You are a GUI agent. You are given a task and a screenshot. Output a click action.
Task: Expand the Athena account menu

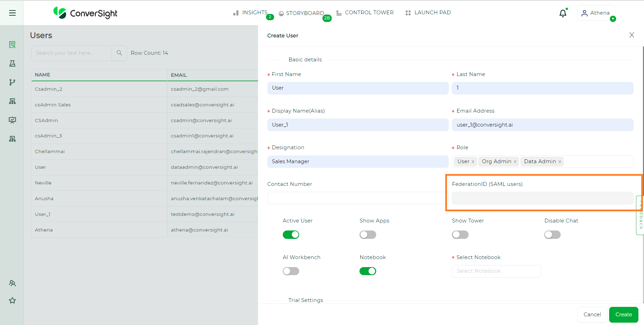point(596,13)
